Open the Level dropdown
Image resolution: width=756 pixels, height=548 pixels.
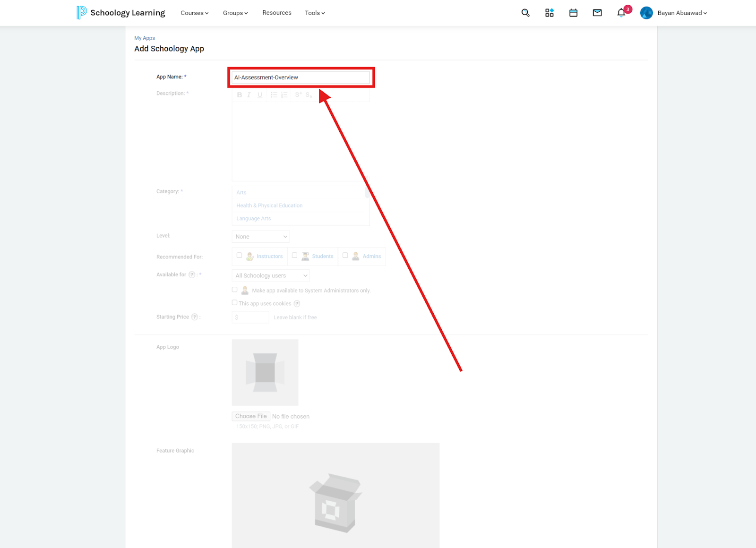(261, 236)
